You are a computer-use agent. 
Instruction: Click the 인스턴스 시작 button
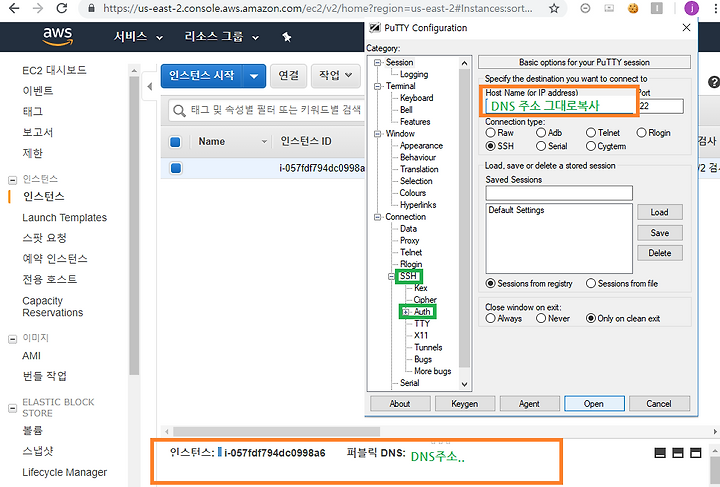(202, 76)
